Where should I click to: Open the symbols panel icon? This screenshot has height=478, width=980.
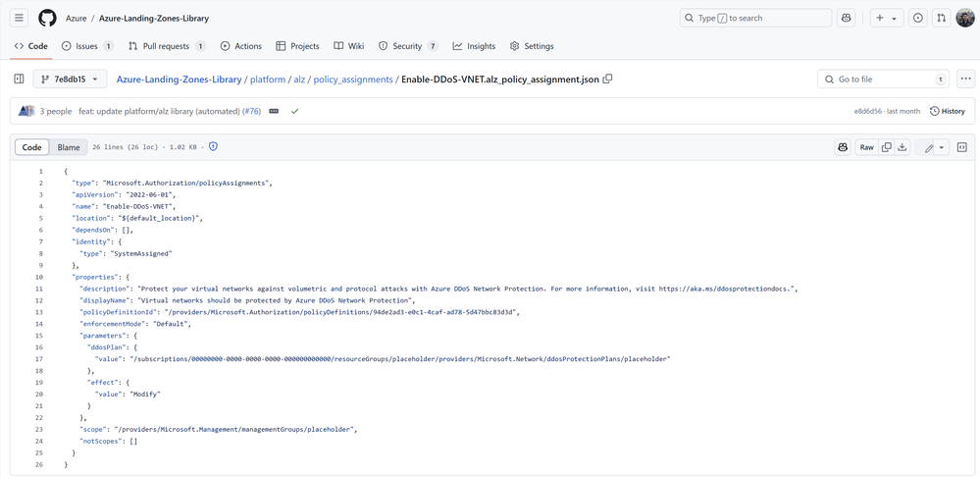click(962, 147)
